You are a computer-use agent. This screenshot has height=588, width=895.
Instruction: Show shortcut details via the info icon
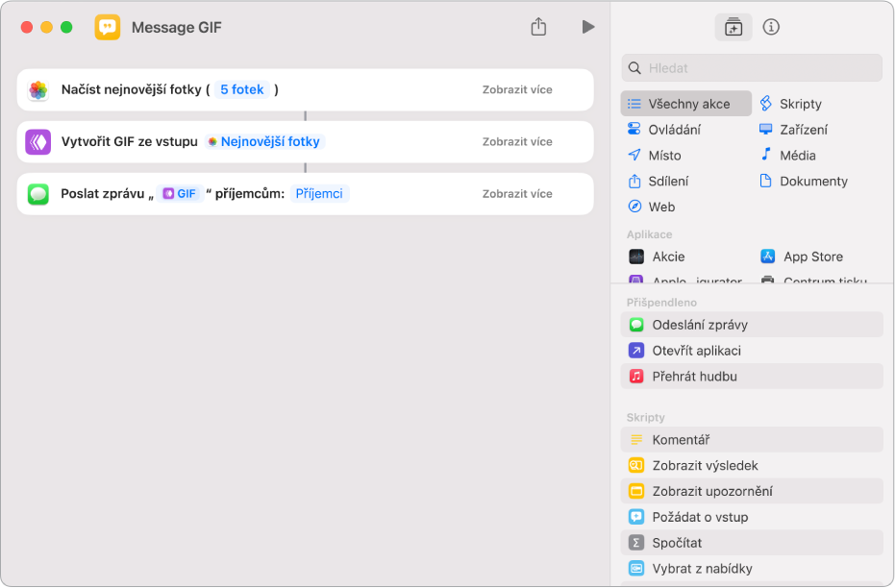click(x=771, y=27)
